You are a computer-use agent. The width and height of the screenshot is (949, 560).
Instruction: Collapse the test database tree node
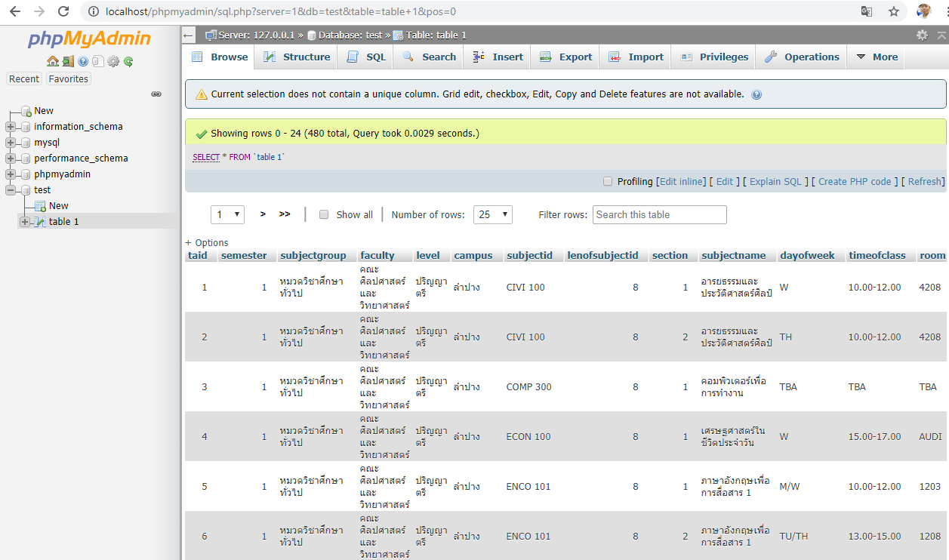click(x=11, y=190)
